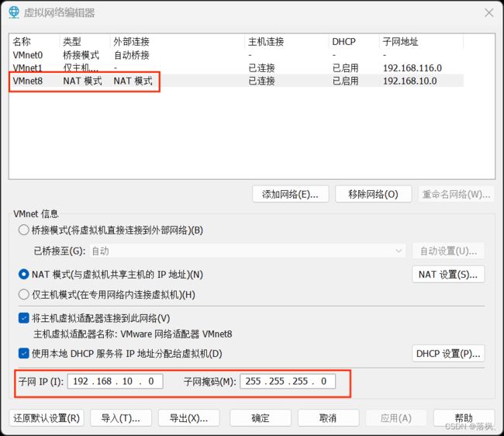Disable the 使用本地 DHCP 服务 checkbox
504x436 pixels.
(24, 354)
